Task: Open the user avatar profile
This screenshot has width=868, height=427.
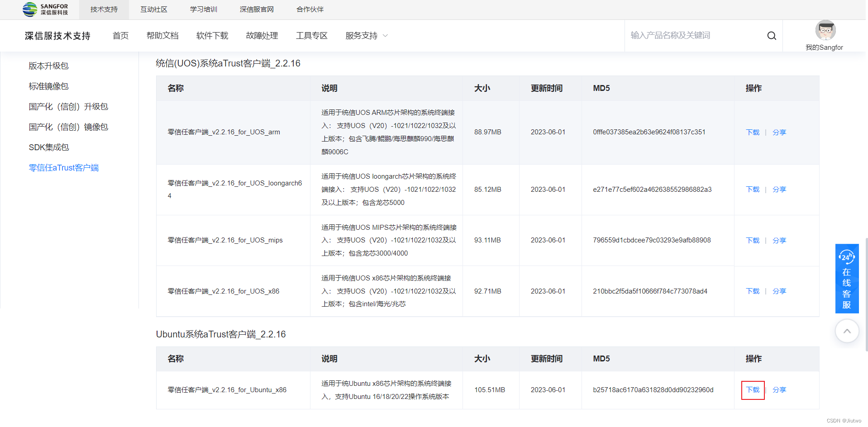Action: 825,30
